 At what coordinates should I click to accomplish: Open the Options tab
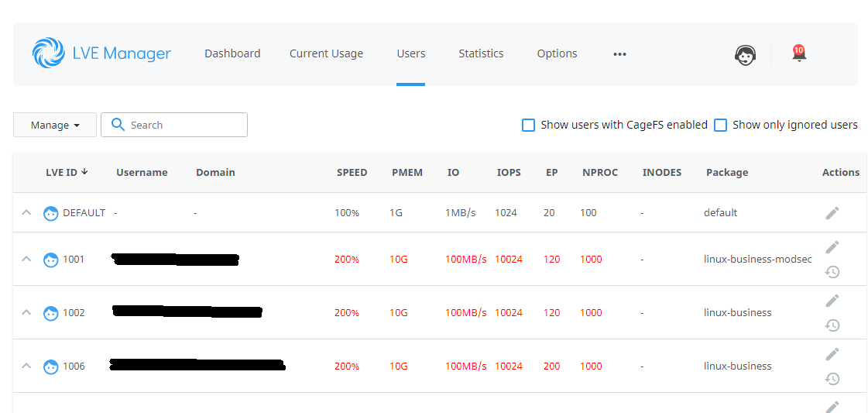click(557, 53)
